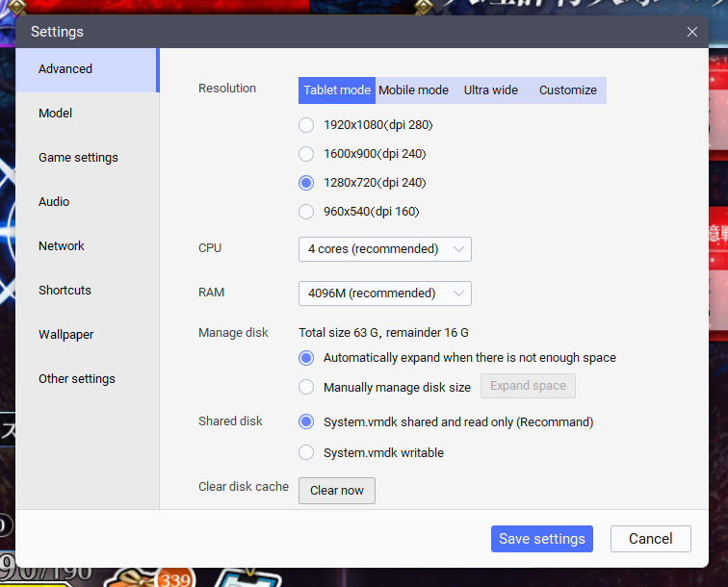Select Tablet mode resolution tab
Image resolution: width=728 pixels, height=587 pixels.
(x=337, y=90)
